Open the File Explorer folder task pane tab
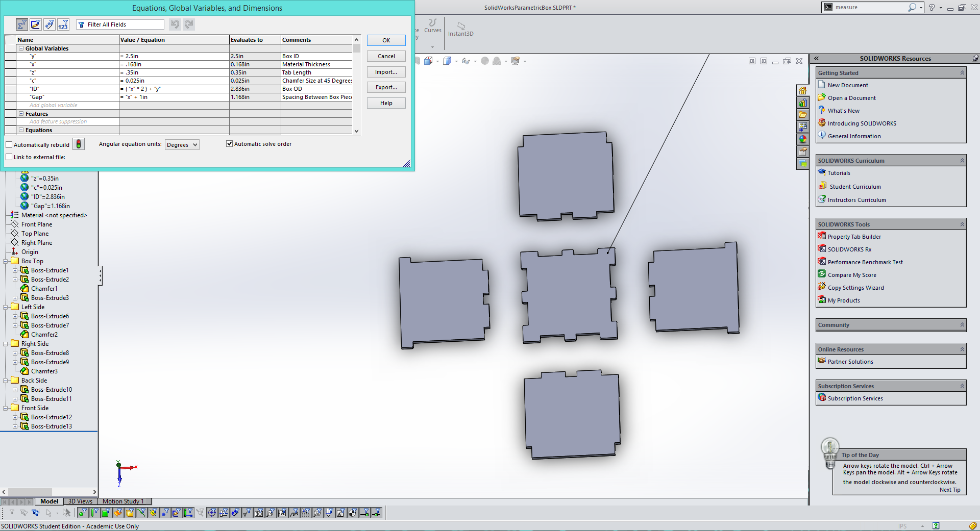980x531 pixels. [x=803, y=115]
